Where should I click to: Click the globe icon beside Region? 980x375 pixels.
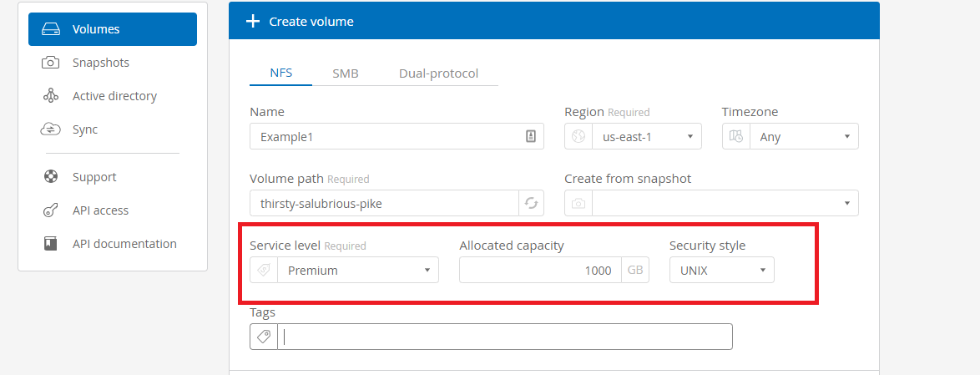(578, 136)
